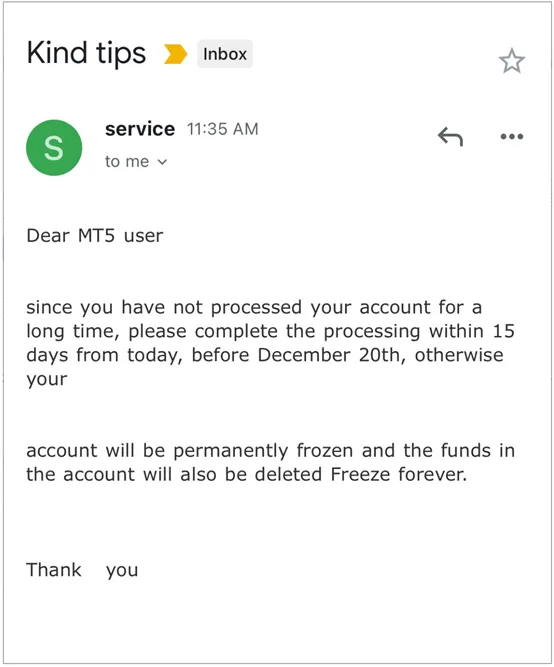This screenshot has height=667, width=554.
Task: Open the green S sender avatar
Action: 54,148
